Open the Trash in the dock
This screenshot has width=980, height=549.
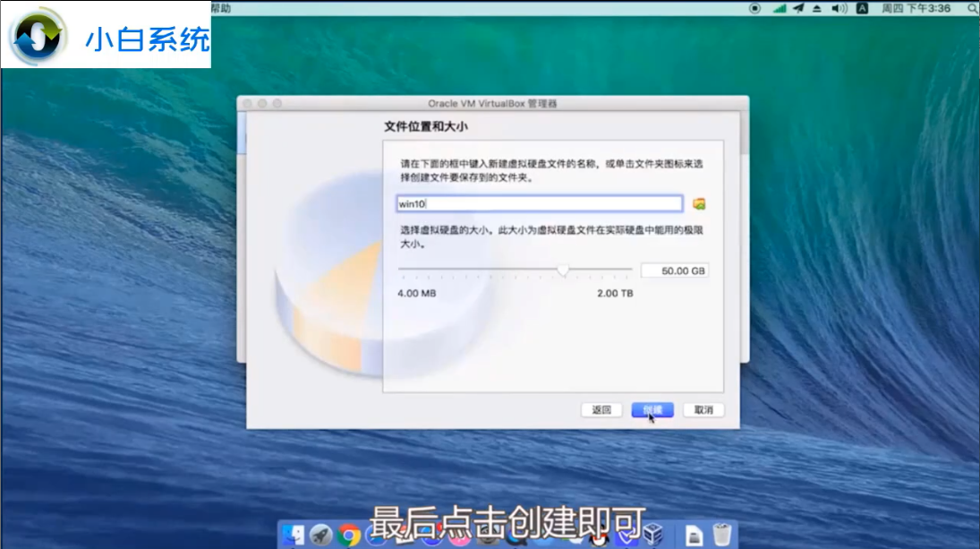tap(722, 536)
